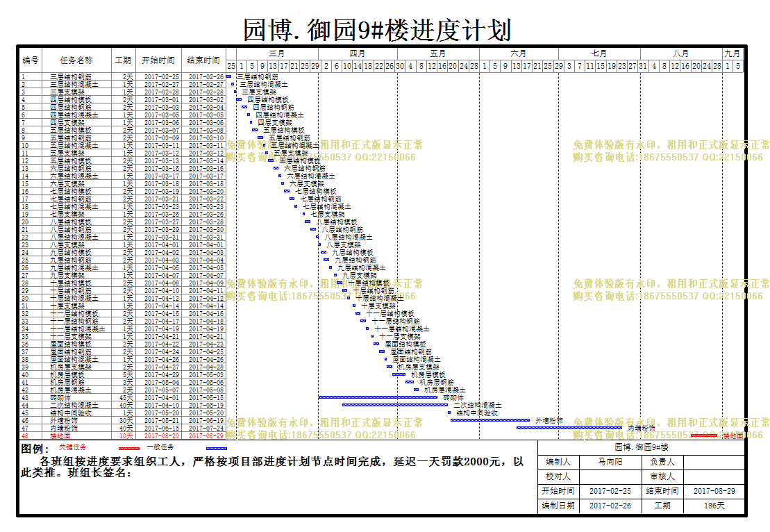Image resolution: width=770 pixels, height=532 pixels.
Task: Click the footer project name 园博.御园9#楼
Action: point(642,447)
